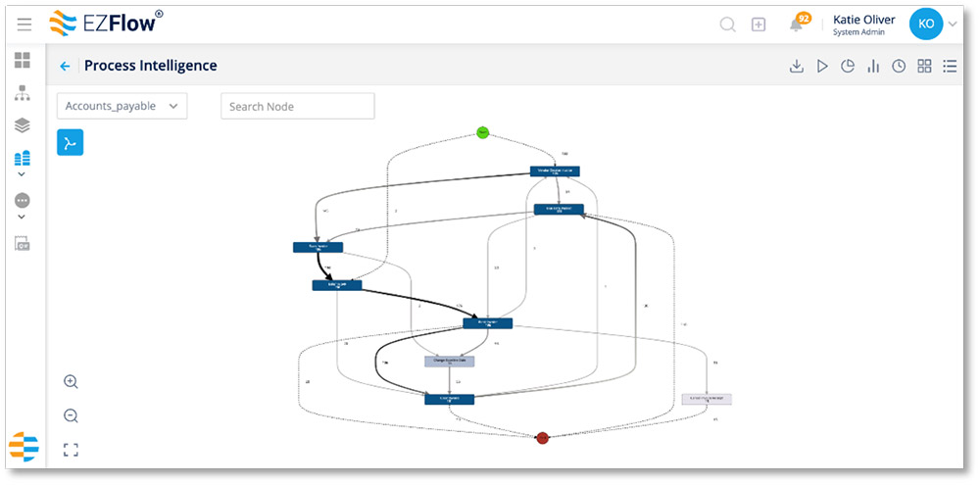Open the hamburger navigation menu

(x=24, y=24)
